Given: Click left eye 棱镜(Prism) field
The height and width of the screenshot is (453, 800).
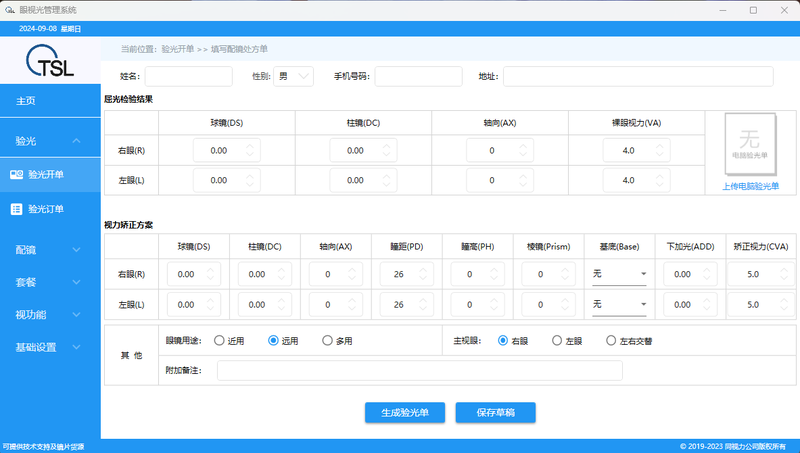Looking at the screenshot, I should tap(548, 305).
